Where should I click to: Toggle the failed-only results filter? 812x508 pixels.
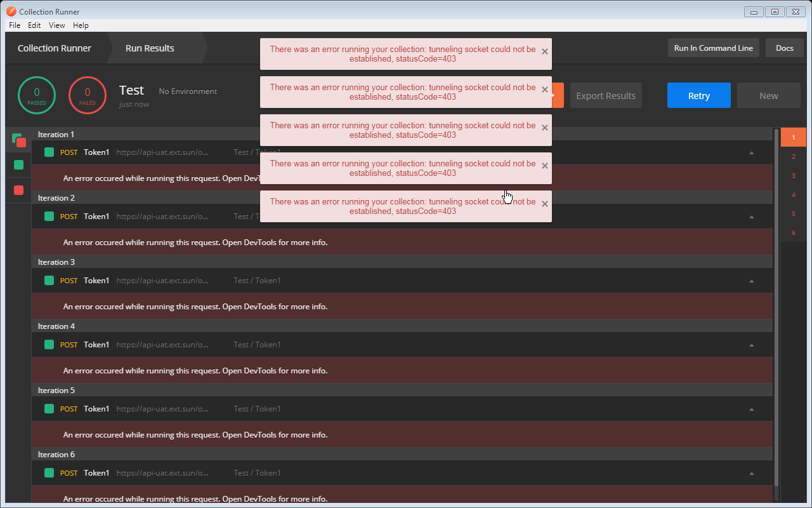pyautogui.click(x=18, y=189)
